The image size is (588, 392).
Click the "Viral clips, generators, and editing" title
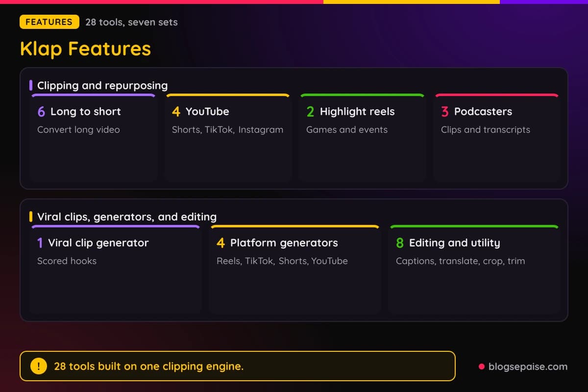coord(127,217)
